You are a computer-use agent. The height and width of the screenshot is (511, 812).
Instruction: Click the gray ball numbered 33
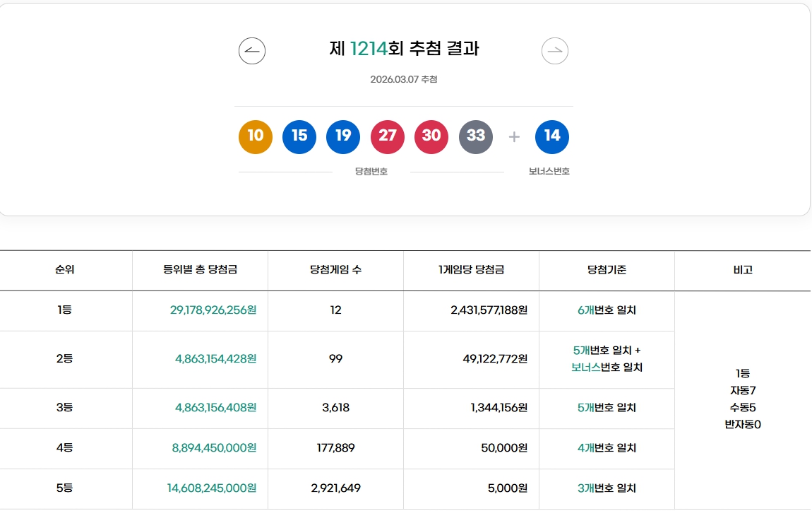[x=476, y=136]
